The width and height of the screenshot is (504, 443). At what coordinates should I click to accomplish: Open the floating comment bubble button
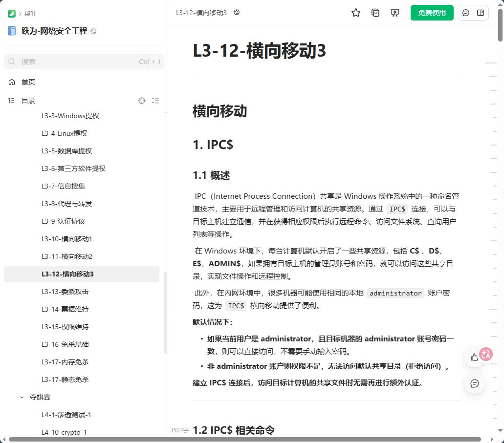tap(475, 383)
